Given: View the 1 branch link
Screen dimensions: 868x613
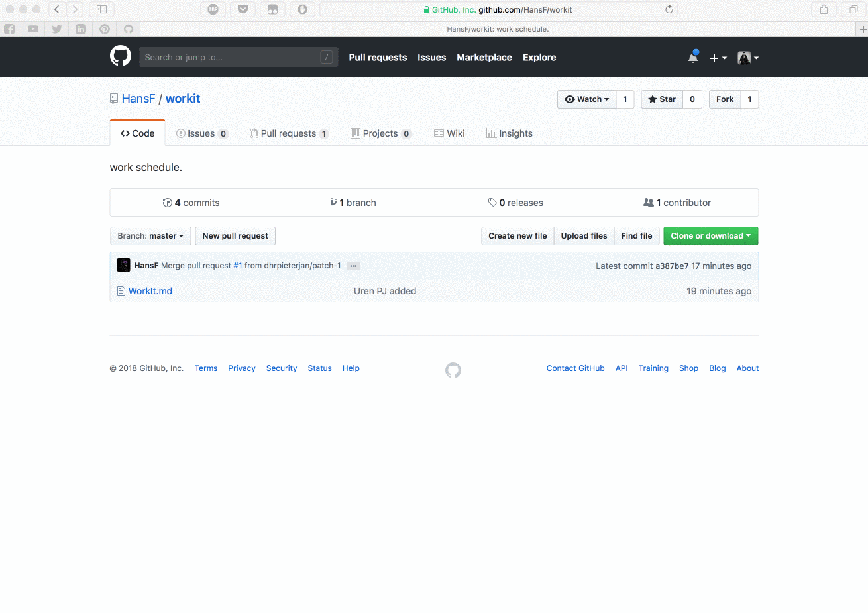Looking at the screenshot, I should 353,203.
